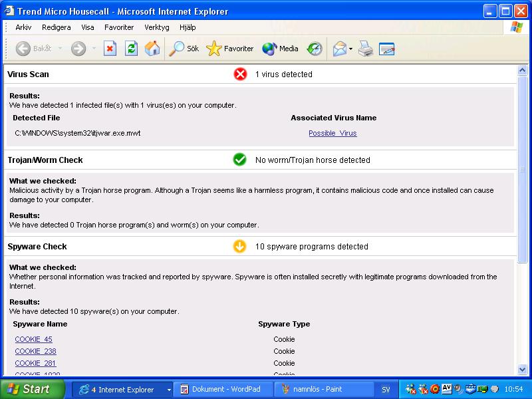Open the Possible_Virus link
532x399 pixels.
click(x=332, y=133)
